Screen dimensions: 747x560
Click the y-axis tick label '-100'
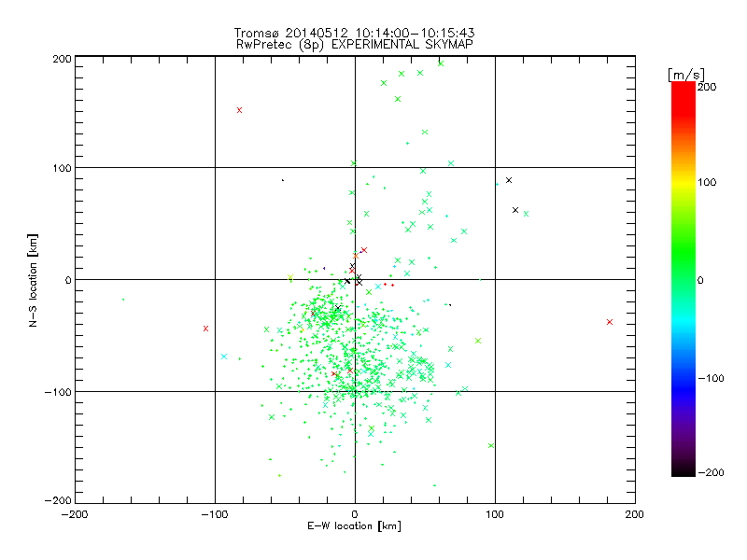pyautogui.click(x=58, y=392)
